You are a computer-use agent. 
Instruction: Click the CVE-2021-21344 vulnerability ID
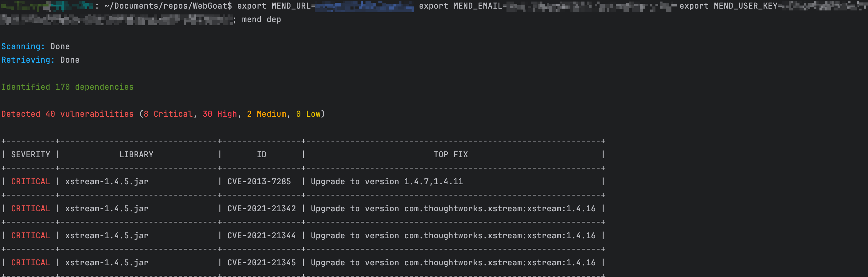261,235
